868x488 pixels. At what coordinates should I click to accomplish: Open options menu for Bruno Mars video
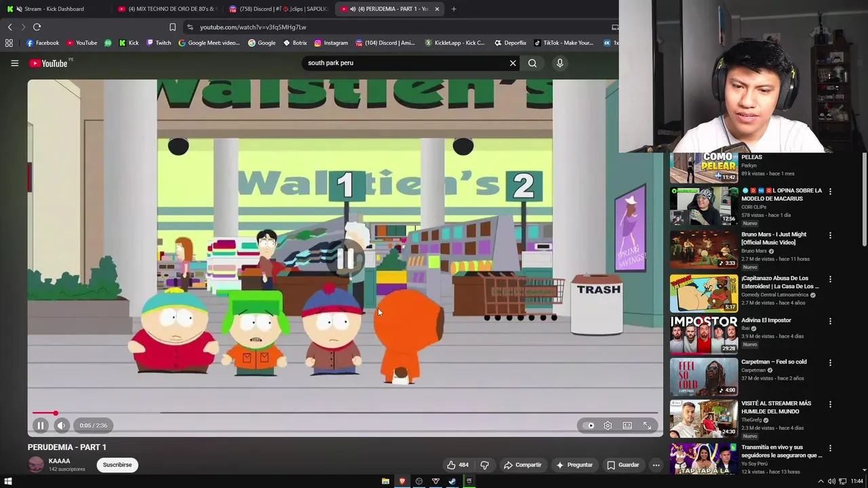830,235
